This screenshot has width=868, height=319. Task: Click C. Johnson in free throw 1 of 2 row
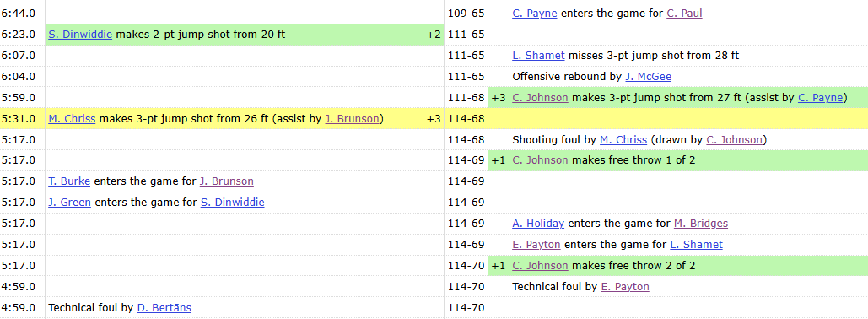pos(540,160)
